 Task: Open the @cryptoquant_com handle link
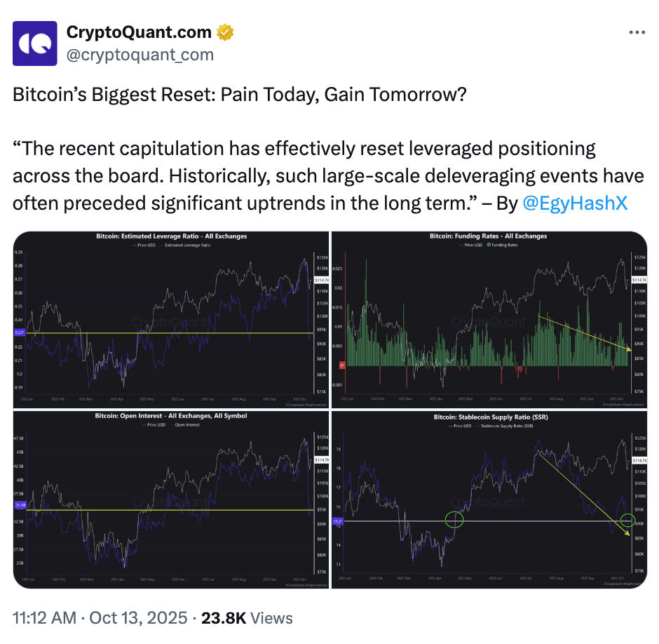coord(140,54)
